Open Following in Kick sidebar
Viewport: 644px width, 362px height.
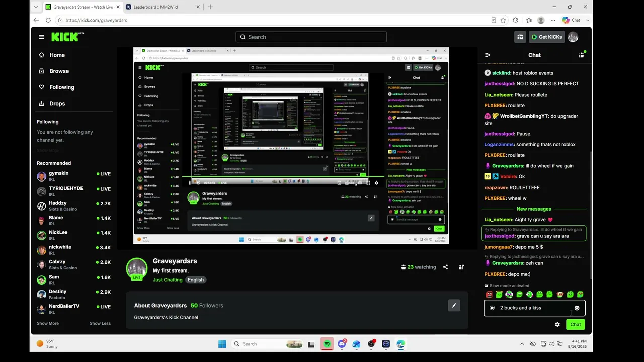[56, 87]
